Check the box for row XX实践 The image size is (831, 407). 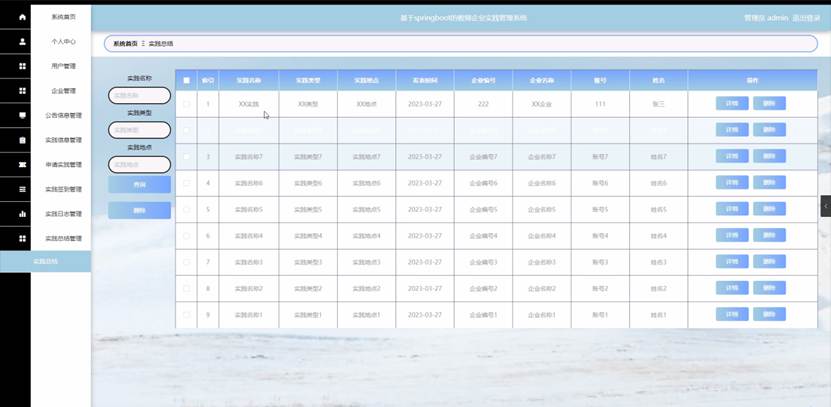186,104
